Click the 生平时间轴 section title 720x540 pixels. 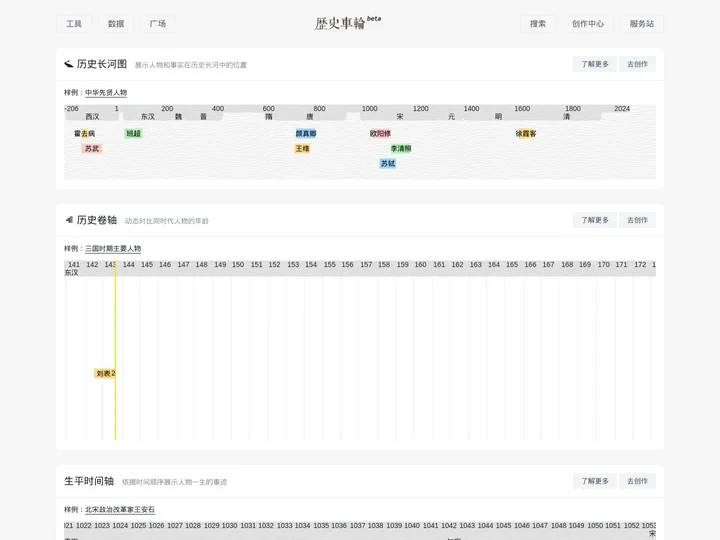click(89, 481)
